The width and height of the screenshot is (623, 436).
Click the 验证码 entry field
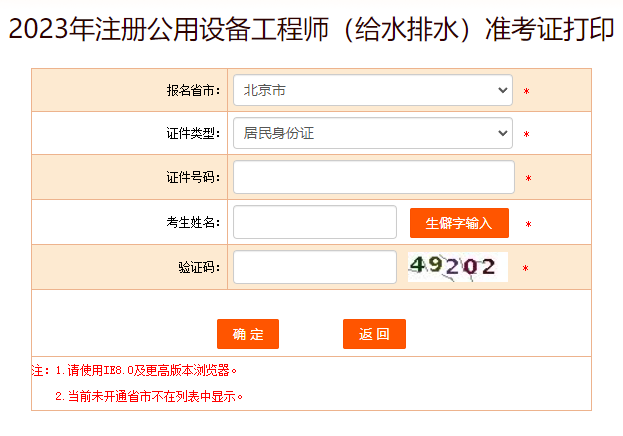point(315,267)
